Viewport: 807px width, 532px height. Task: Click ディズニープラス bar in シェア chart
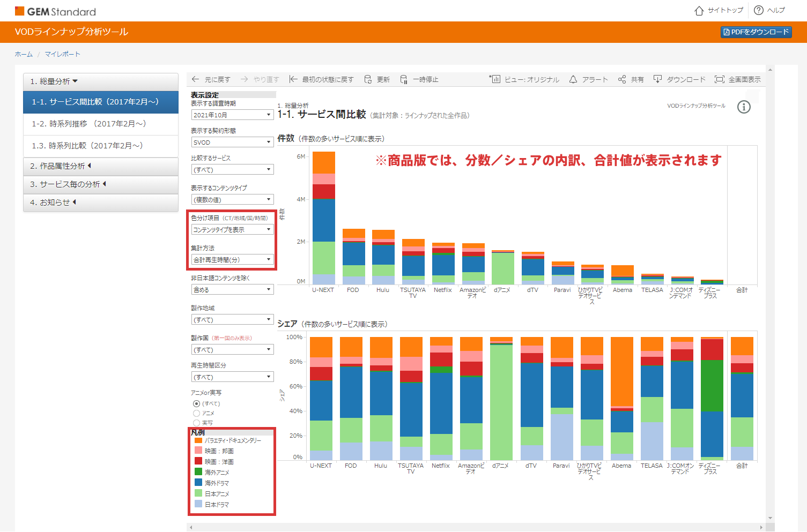712,399
